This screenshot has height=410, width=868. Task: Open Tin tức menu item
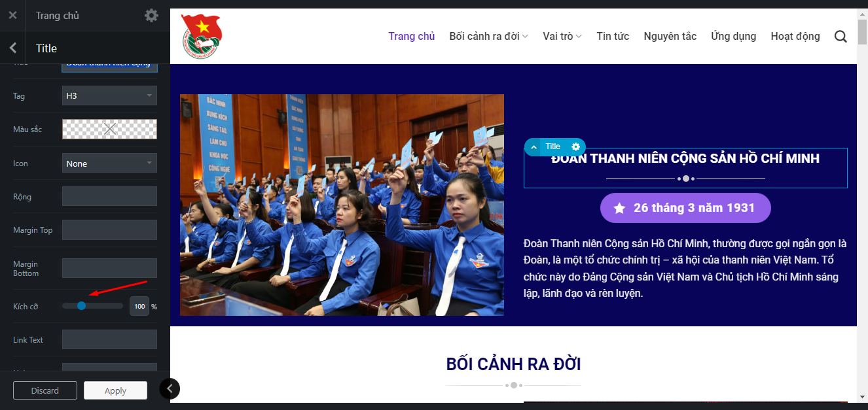613,36
